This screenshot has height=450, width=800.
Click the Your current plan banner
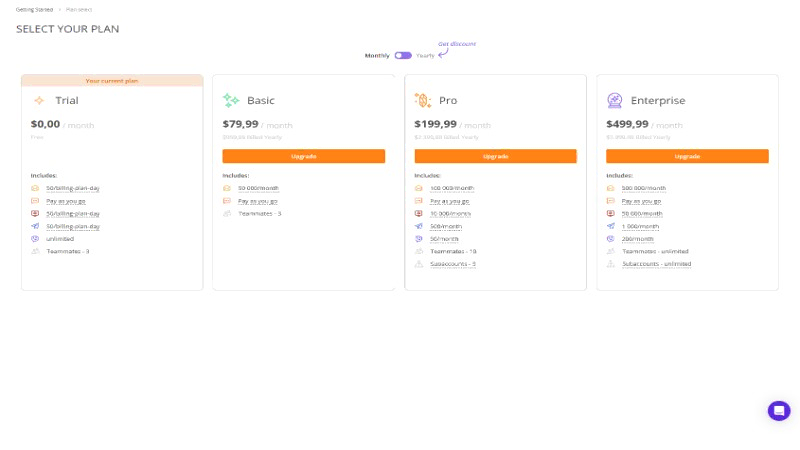tap(112, 80)
